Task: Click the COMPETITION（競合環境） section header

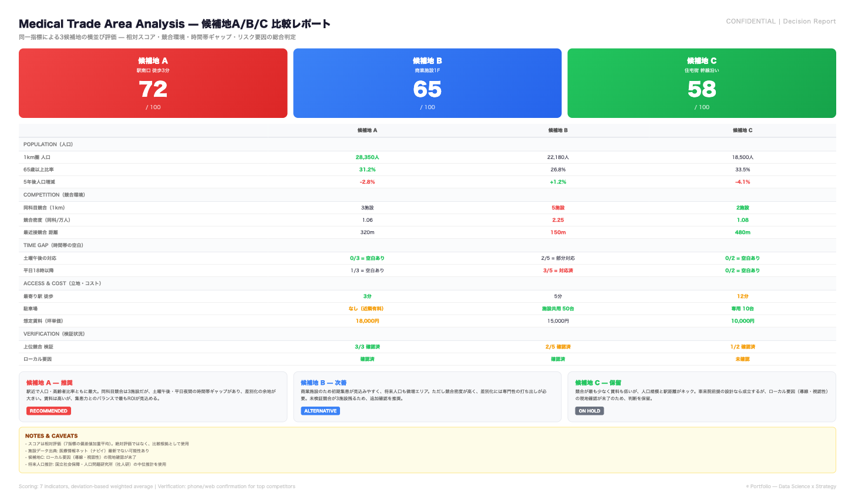Action: [54, 195]
